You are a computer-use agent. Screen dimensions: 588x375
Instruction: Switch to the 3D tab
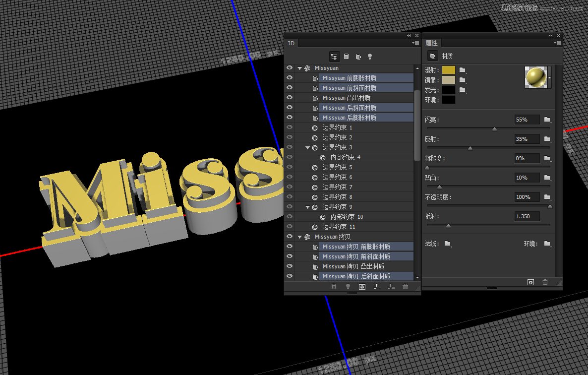pyautogui.click(x=291, y=43)
